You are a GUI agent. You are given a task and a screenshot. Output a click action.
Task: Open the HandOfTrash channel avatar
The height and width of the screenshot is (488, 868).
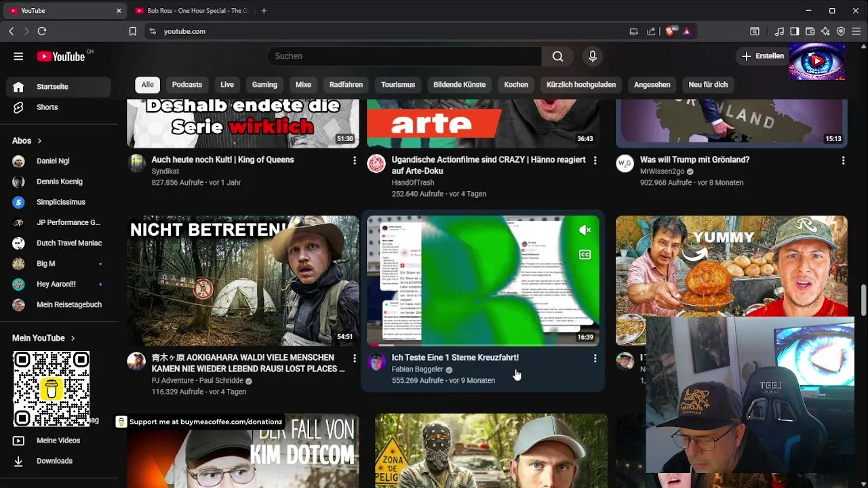pyautogui.click(x=376, y=163)
